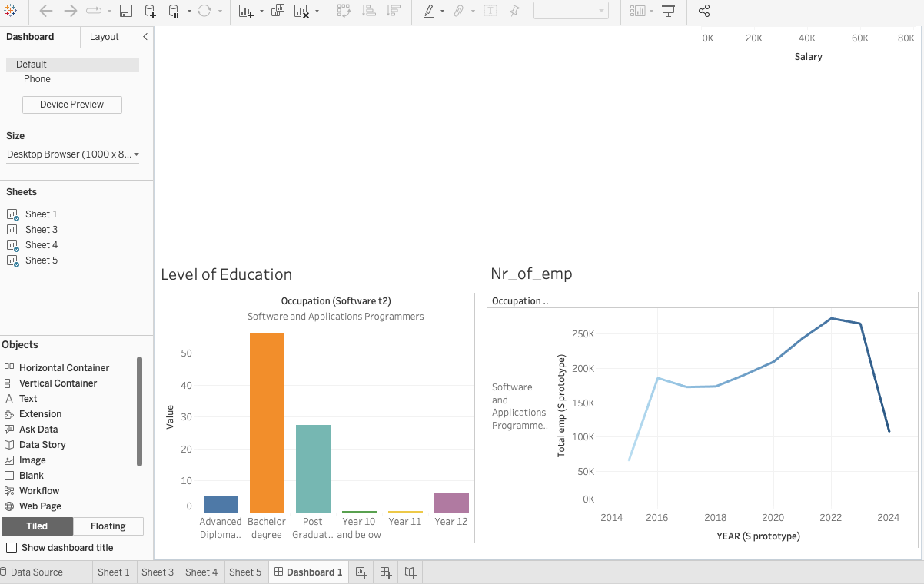Select the Default device layout
Screen dimensions: 924x584
click(72, 65)
